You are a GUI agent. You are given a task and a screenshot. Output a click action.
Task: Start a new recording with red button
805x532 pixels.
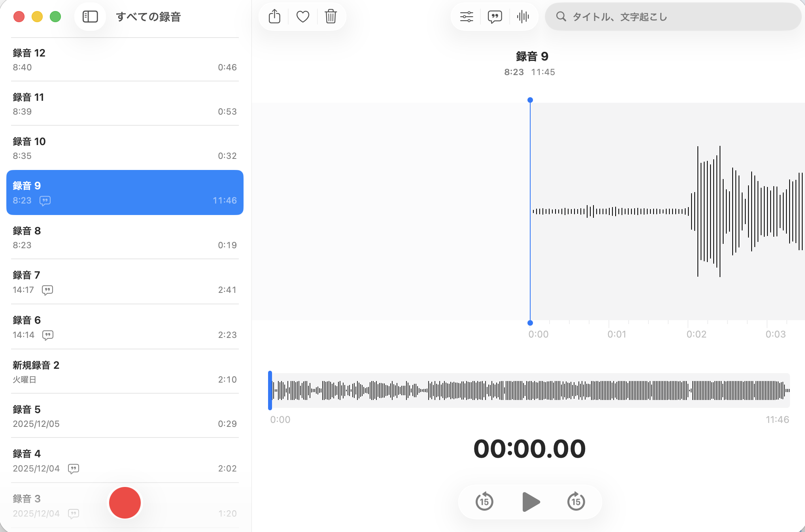[125, 503]
